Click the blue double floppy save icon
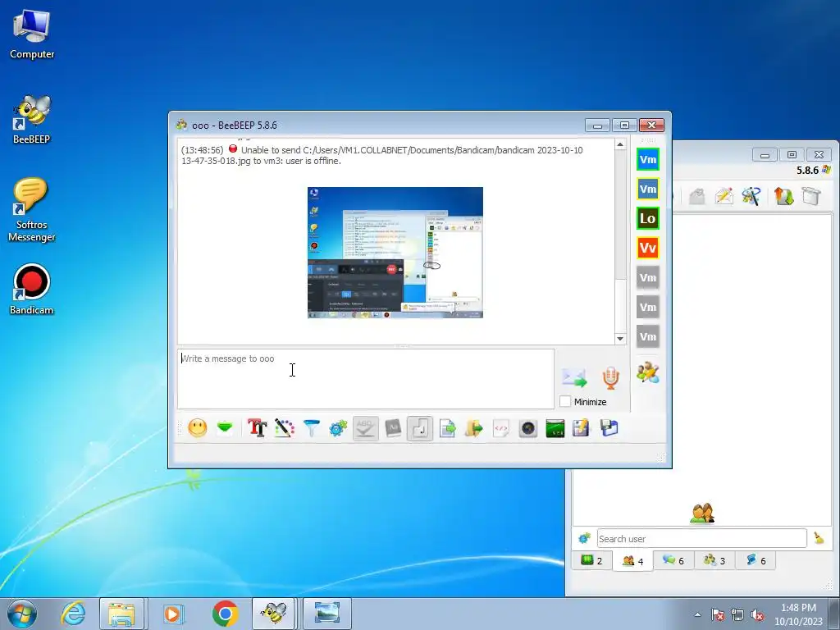Screen dimensions: 840x630 [609, 428]
